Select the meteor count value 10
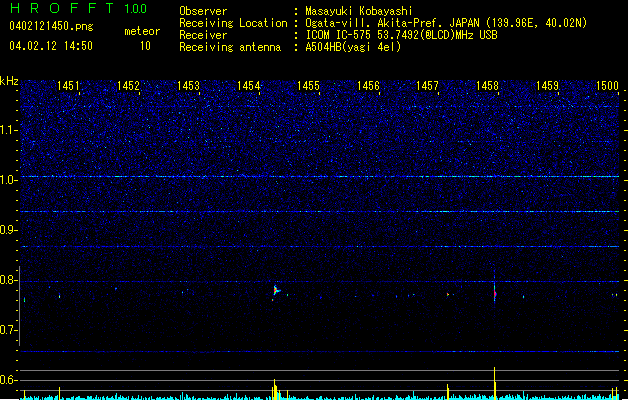 145,46
